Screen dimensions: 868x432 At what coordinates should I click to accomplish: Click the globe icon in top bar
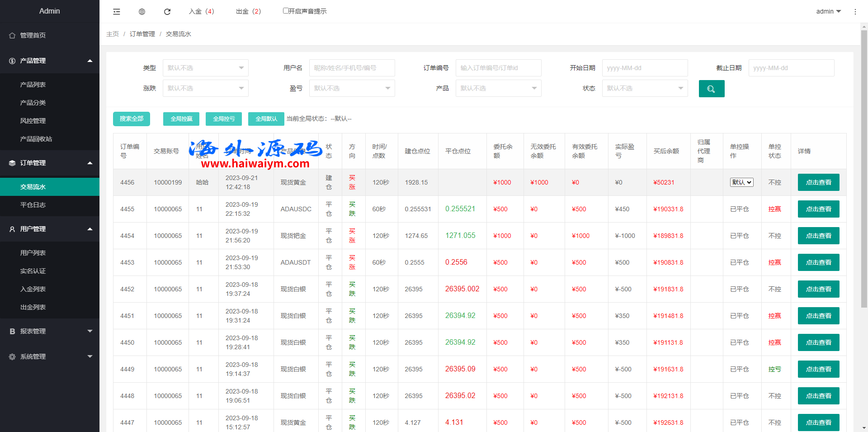(x=142, y=12)
